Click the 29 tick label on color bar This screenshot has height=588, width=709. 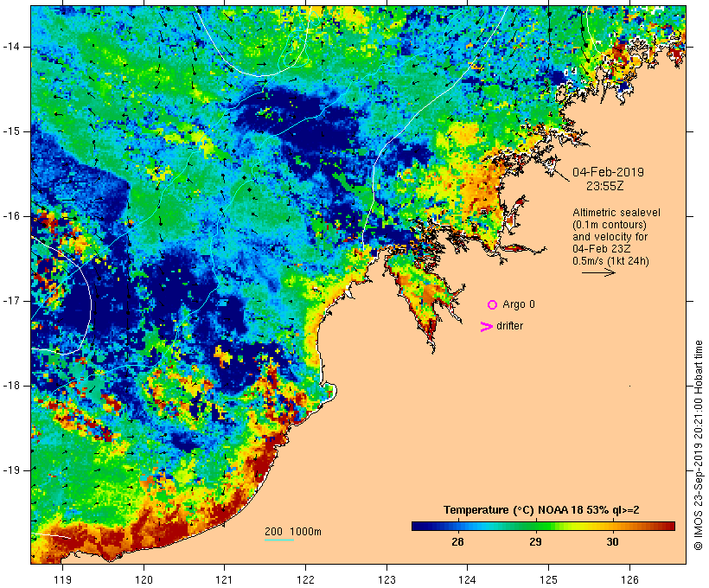[535, 541]
